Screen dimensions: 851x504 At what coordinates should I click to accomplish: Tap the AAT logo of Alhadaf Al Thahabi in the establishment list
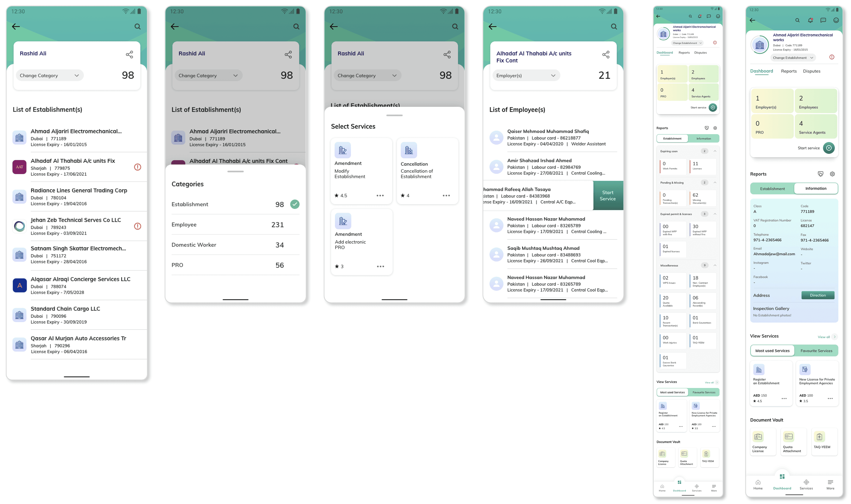19,167
